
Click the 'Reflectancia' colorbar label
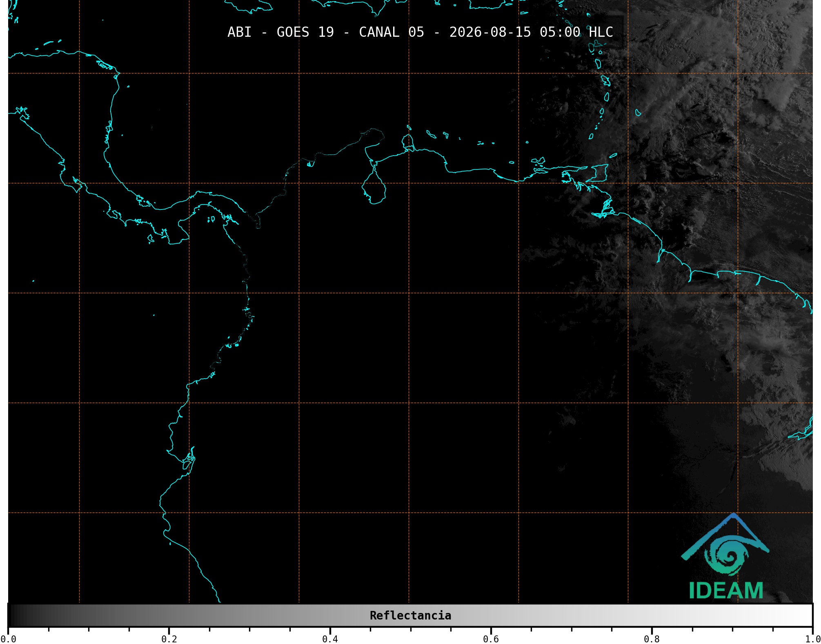tap(410, 615)
